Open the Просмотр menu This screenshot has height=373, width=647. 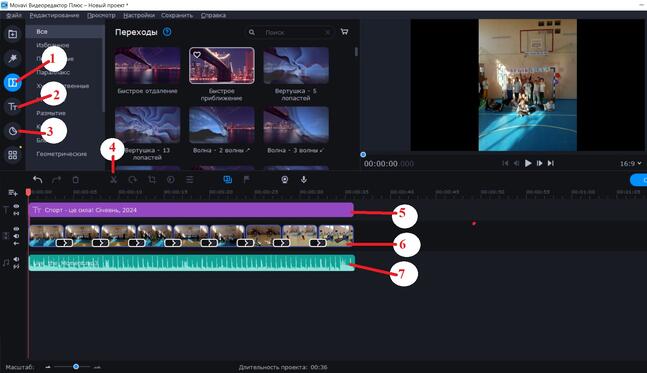101,15
